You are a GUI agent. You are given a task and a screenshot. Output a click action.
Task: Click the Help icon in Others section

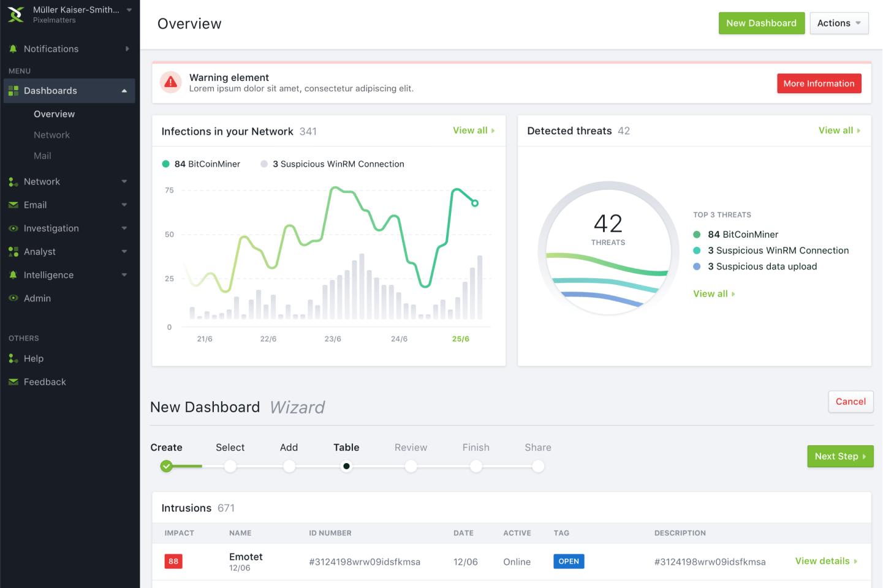pos(13,359)
